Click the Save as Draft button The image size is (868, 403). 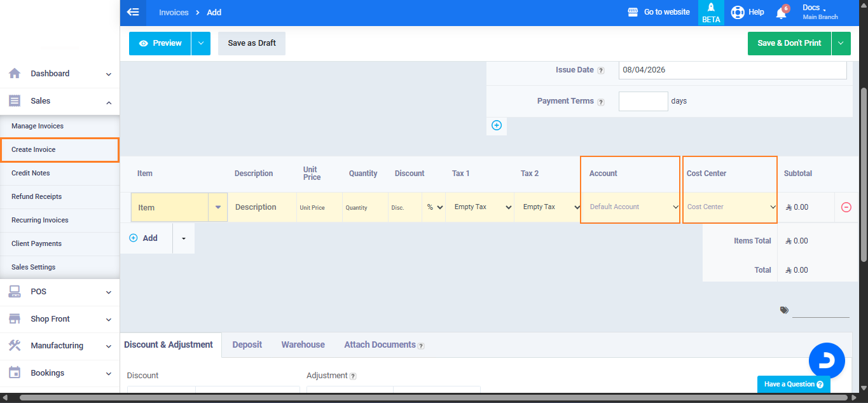coord(252,43)
